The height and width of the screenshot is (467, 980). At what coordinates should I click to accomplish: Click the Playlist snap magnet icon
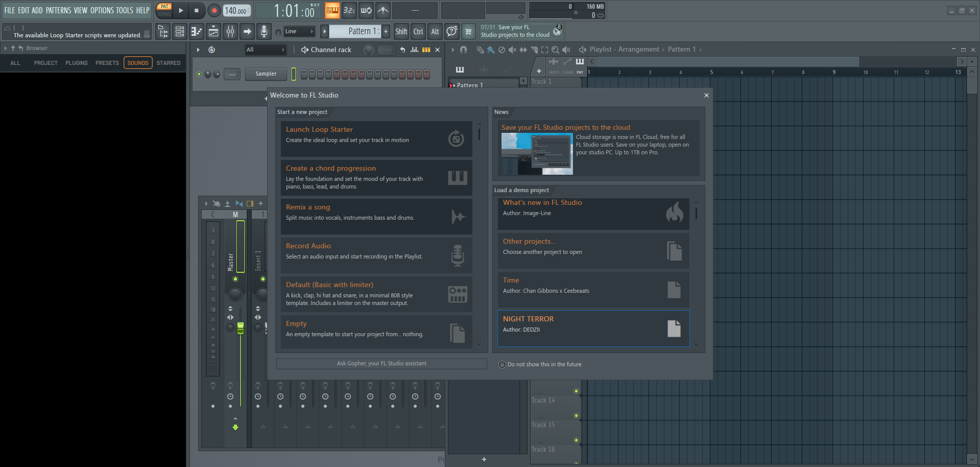click(x=463, y=50)
